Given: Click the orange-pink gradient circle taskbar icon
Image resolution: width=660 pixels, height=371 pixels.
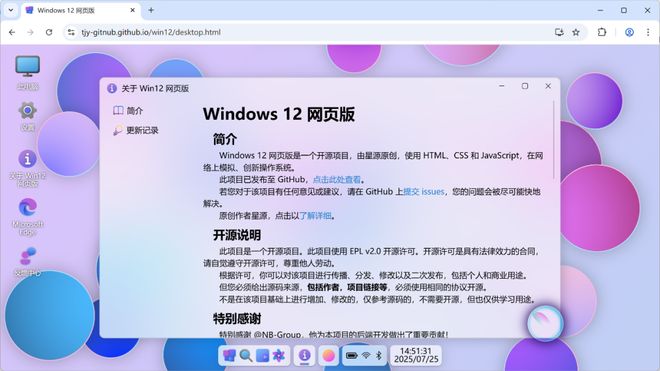Looking at the screenshot, I should click(328, 356).
